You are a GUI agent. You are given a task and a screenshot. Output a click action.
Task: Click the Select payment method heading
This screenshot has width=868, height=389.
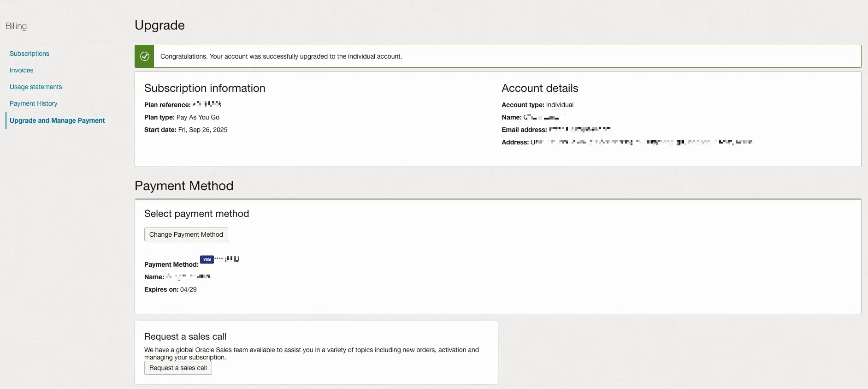coord(196,214)
